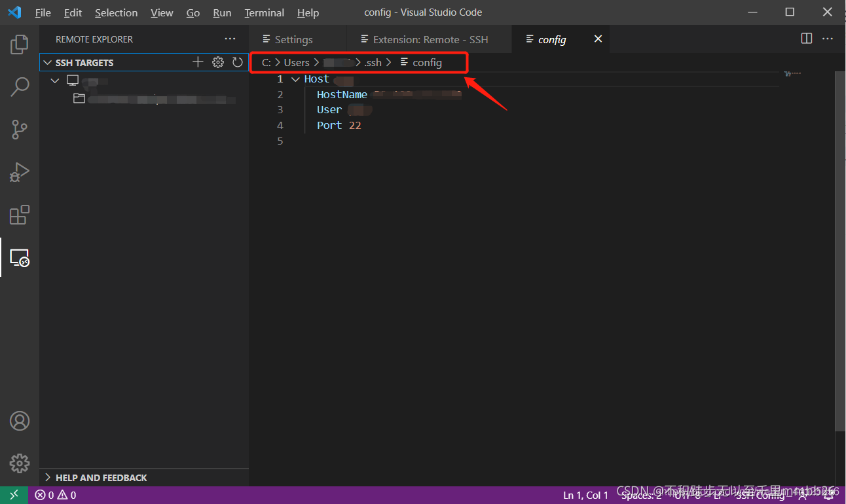Open the Accounts menu icon
846x504 pixels.
[20, 421]
